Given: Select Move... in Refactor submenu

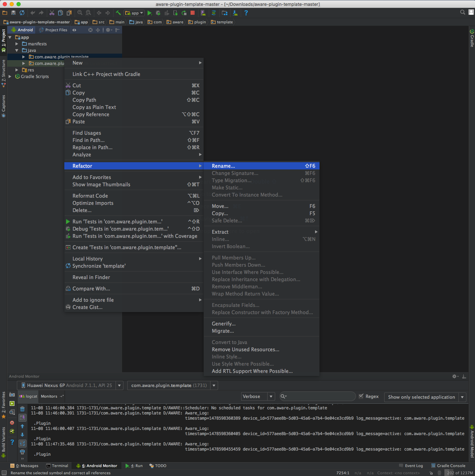Looking at the screenshot, I should pyautogui.click(x=261, y=206).
